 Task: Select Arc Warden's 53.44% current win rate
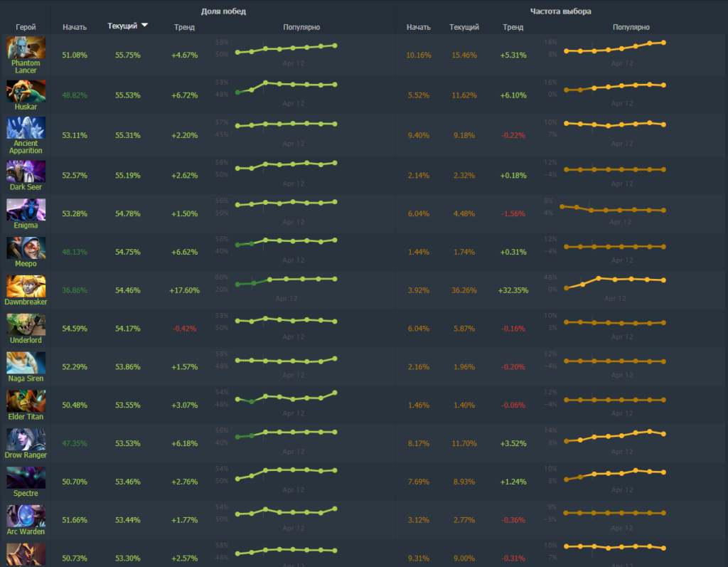click(128, 519)
